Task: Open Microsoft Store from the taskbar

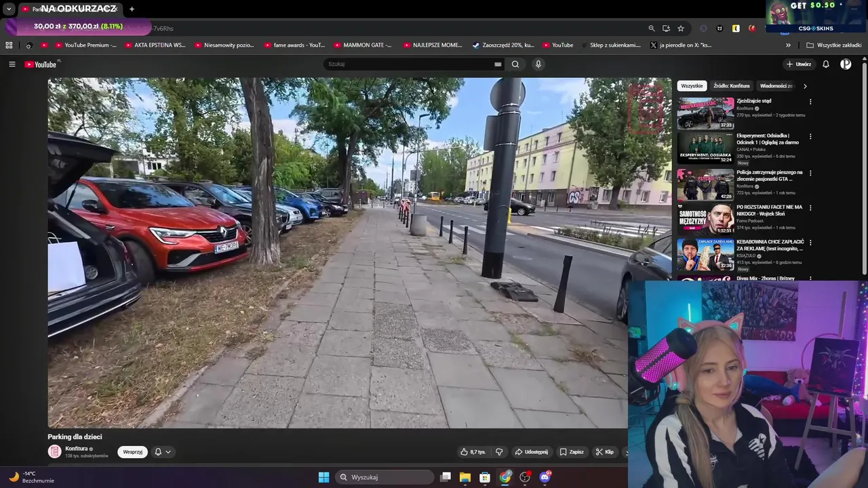Action: [485, 477]
